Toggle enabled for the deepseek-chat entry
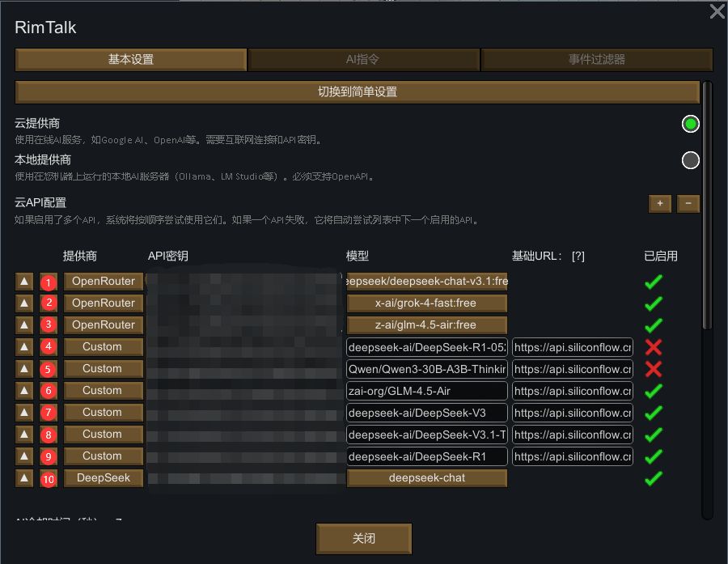 pos(654,478)
